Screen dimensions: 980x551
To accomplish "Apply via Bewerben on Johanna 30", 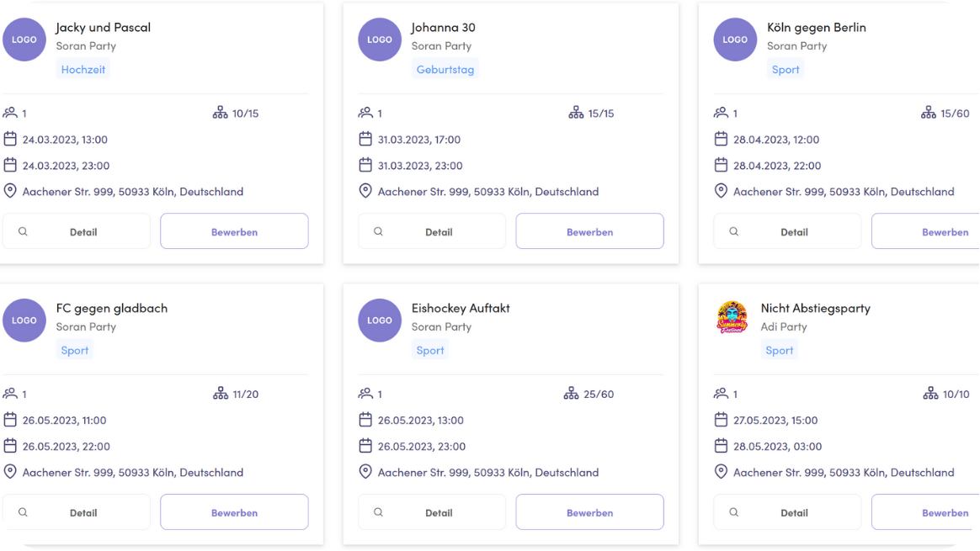I will [x=589, y=231].
